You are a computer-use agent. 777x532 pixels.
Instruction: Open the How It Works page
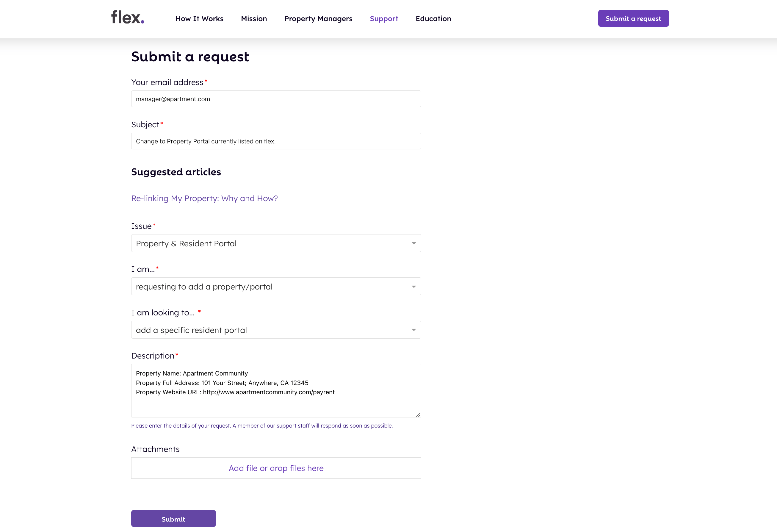click(x=200, y=19)
